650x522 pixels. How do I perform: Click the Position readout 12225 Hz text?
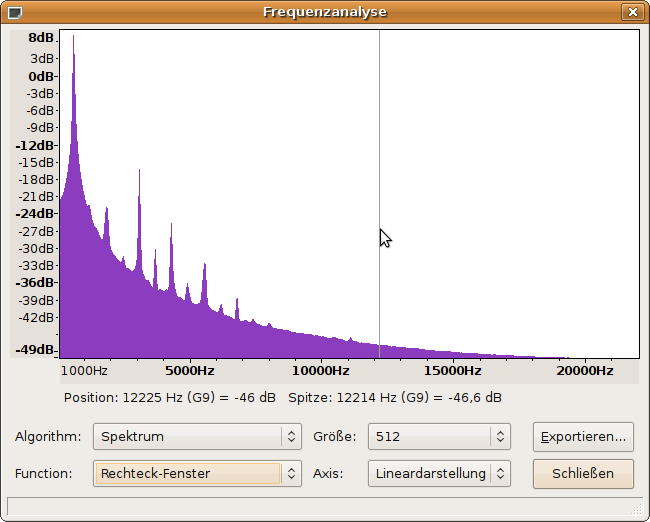click(170, 398)
